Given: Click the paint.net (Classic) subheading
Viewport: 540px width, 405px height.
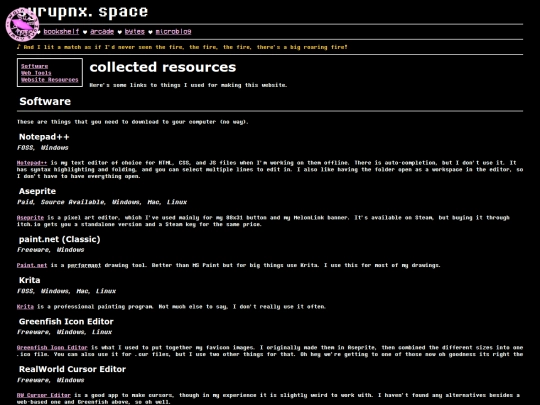Looking at the screenshot, I should click(x=60, y=239).
